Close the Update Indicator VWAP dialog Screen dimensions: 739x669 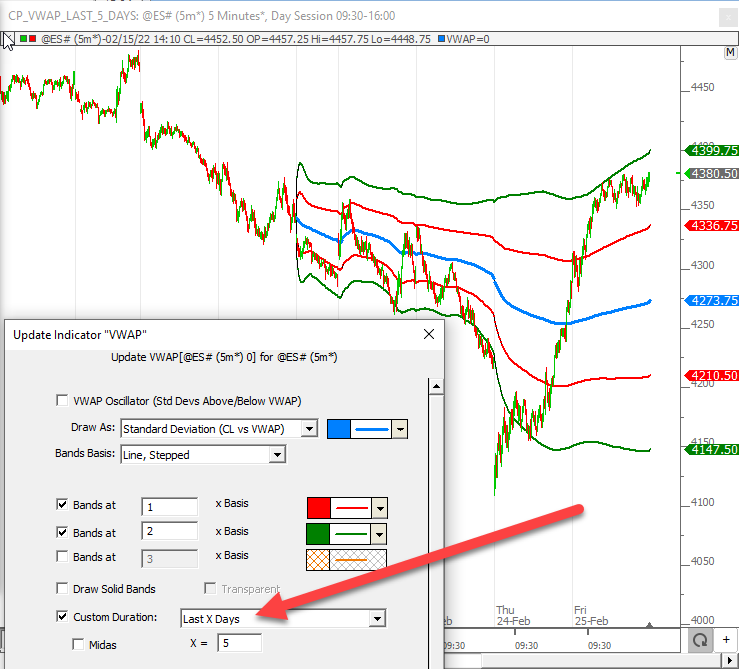click(x=428, y=334)
